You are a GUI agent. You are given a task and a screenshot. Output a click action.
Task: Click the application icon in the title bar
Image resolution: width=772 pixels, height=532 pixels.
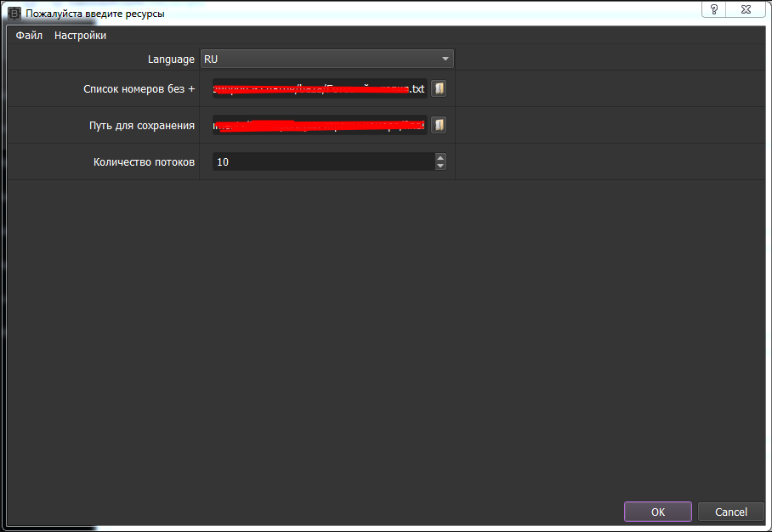tap(14, 14)
